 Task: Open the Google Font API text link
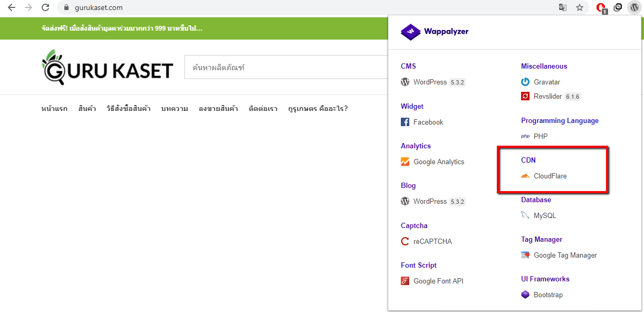tap(438, 281)
